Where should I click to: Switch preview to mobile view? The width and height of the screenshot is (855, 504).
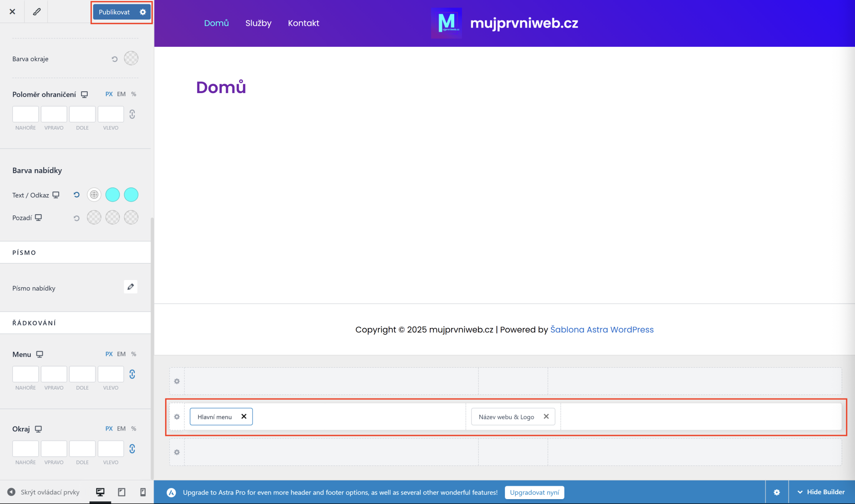(x=142, y=492)
